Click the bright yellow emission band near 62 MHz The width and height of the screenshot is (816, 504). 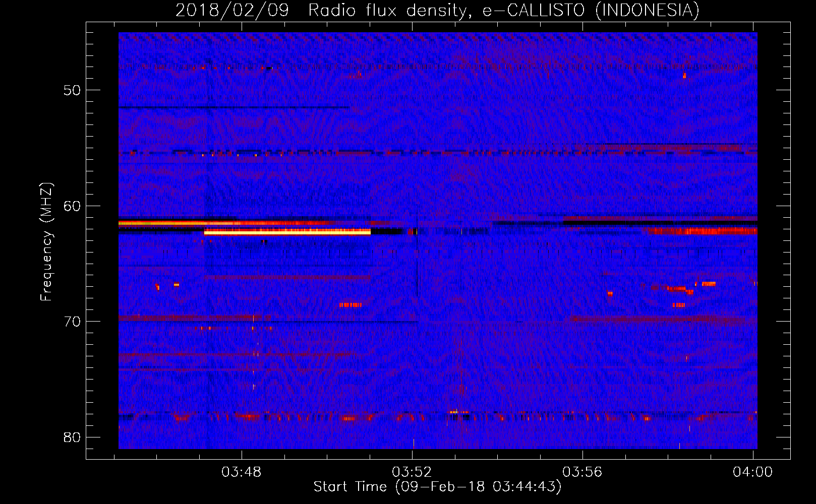(287, 232)
